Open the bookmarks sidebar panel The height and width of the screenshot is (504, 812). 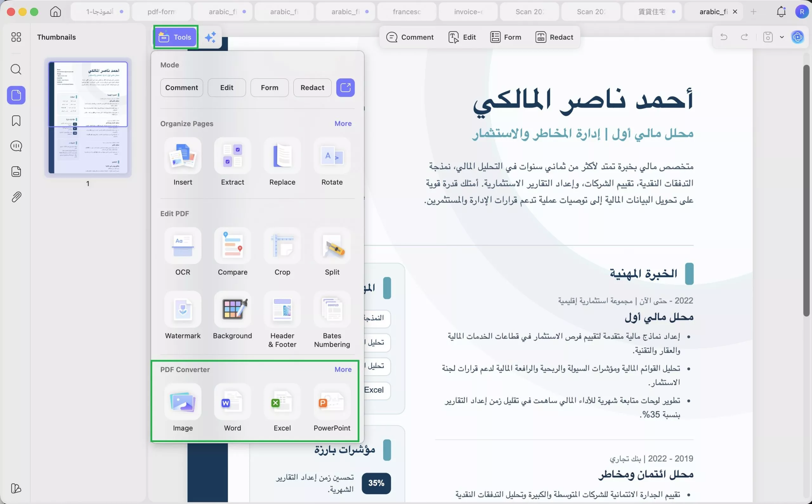click(x=16, y=121)
